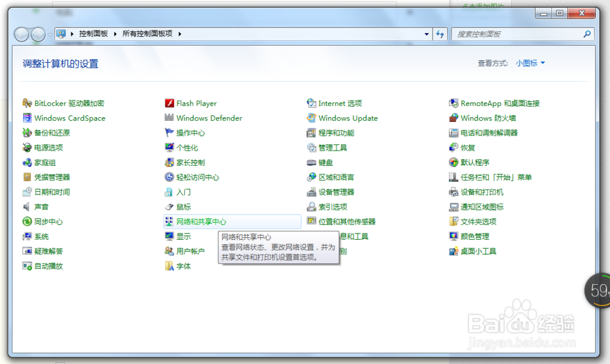
Task: Open the BitLocker 驱动器加密 icon
Action: click(x=27, y=103)
